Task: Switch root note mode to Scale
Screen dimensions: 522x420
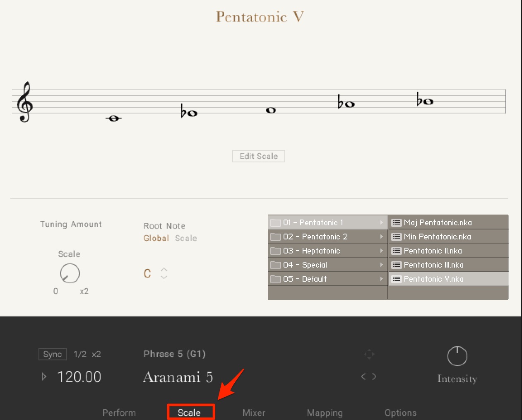Action: 186,238
